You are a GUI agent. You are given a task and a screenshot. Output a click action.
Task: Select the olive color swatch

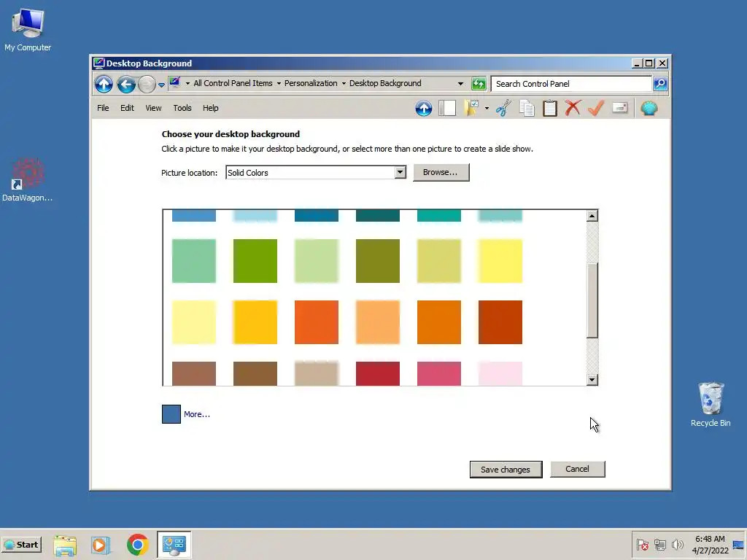[x=378, y=261]
